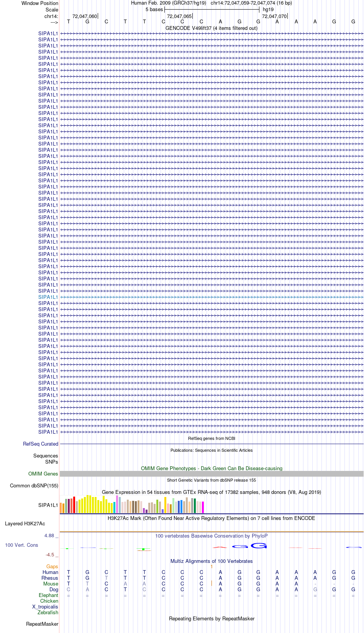The image size is (364, 633).
Task: Click the GTEx Gene Expression track title
Action: [212, 492]
